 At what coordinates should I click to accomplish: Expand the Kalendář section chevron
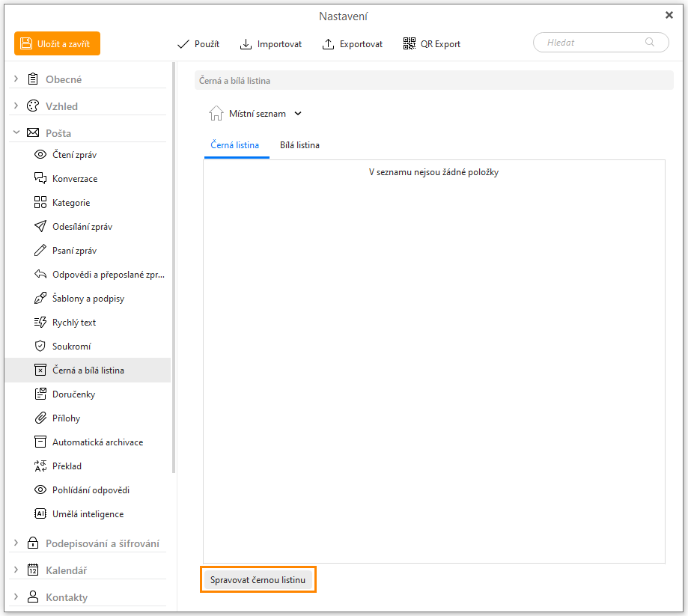coord(16,570)
